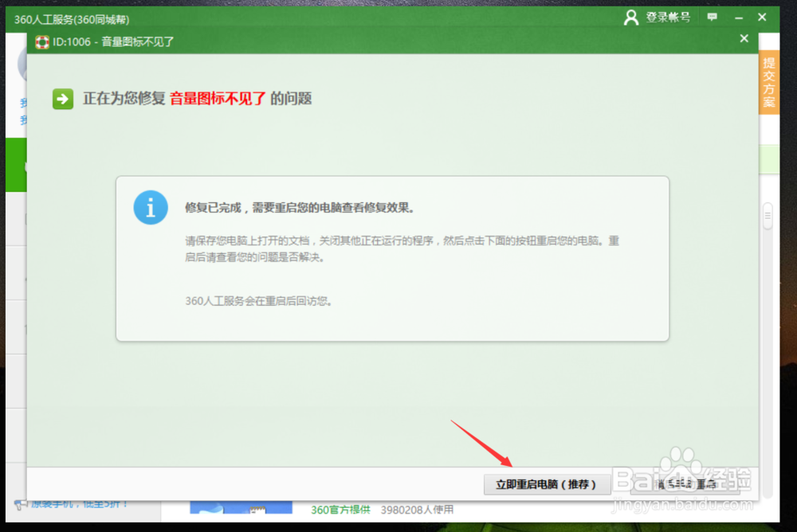This screenshot has height=532, width=797.
Task: Click the 立即重启电脑(推荐) button
Action: click(547, 484)
